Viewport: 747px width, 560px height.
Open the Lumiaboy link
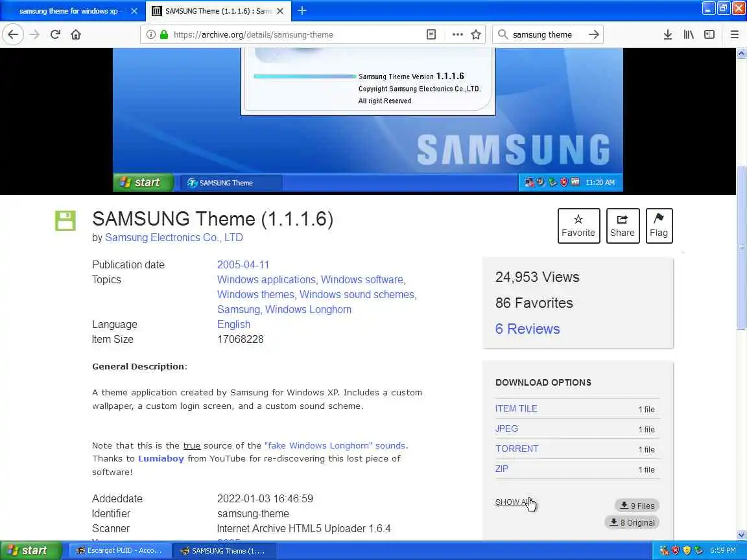tap(161, 459)
